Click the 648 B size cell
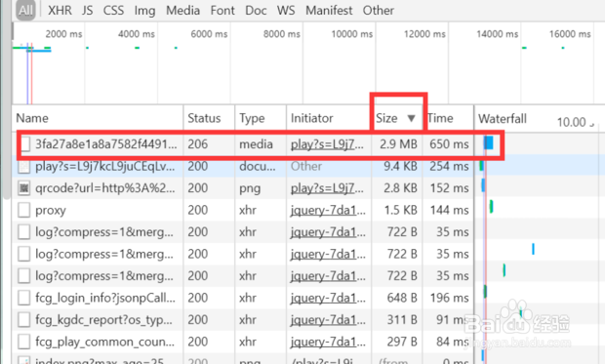Screen dimensions: 605x364 [x=402, y=298]
